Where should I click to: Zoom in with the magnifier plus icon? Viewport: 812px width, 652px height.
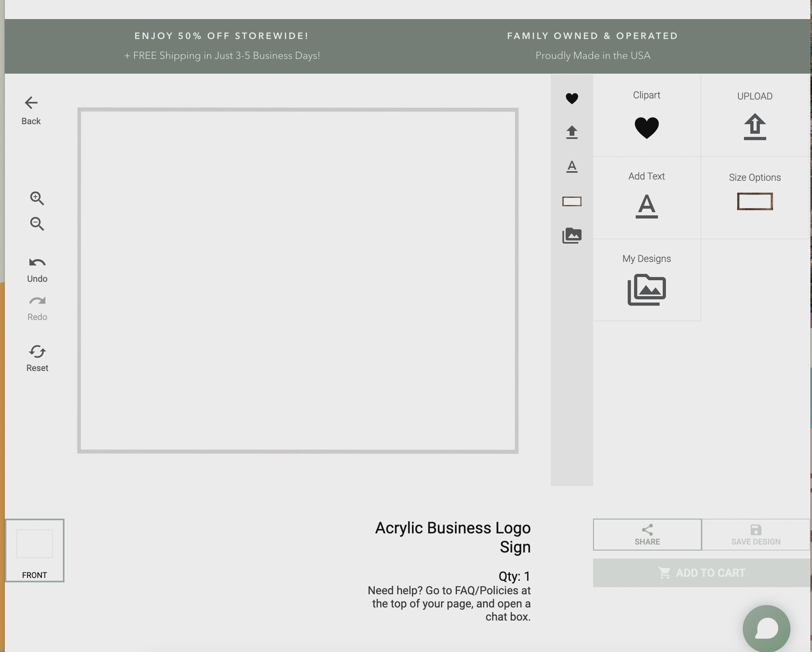click(x=37, y=198)
